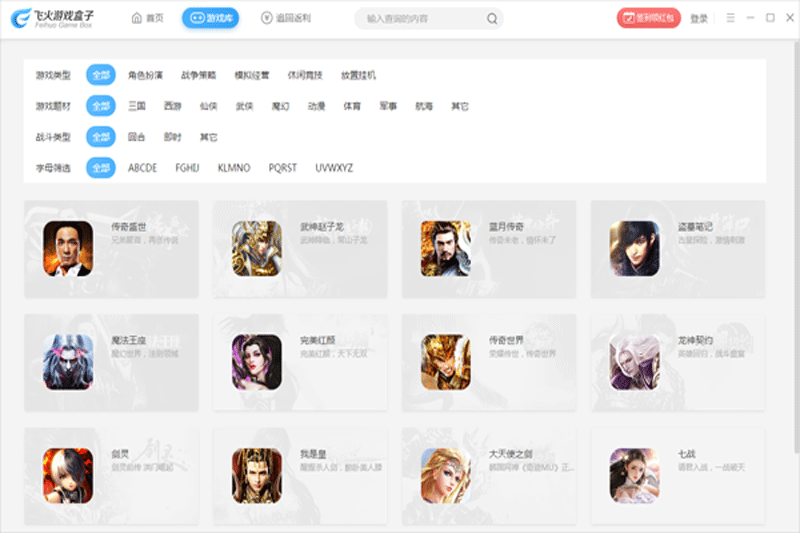
Task: Open the 盗墓笔记 game icon
Action: tap(635, 248)
